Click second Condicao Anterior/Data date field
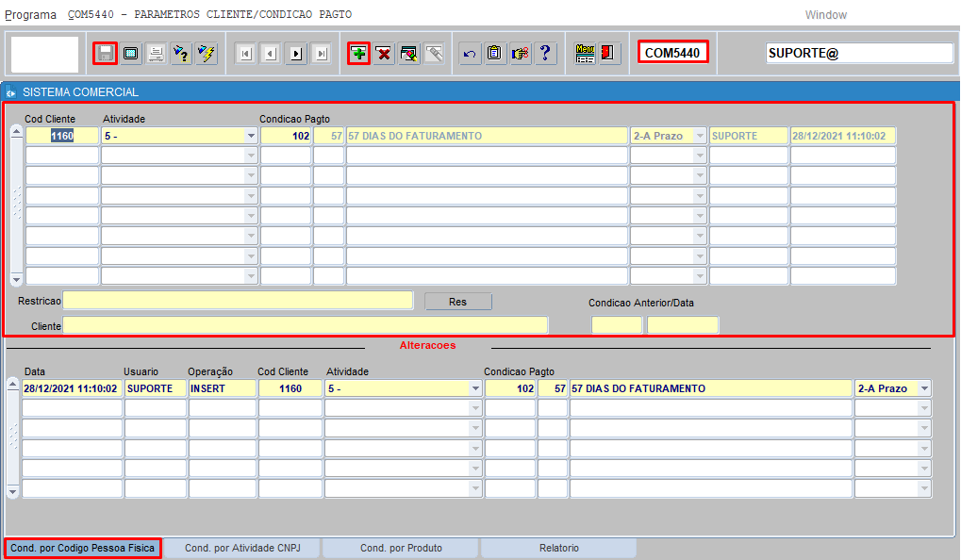This screenshot has width=961, height=560. point(682,325)
